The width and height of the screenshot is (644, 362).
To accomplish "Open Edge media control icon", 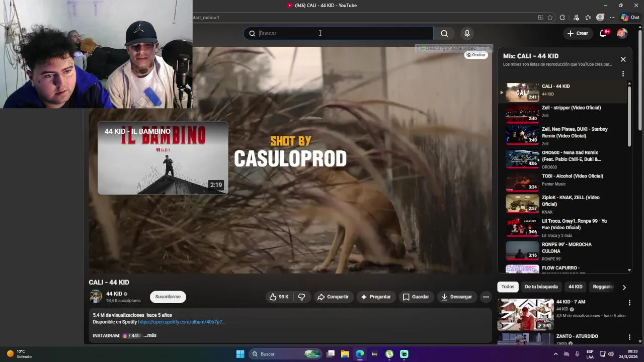I will [576, 18].
